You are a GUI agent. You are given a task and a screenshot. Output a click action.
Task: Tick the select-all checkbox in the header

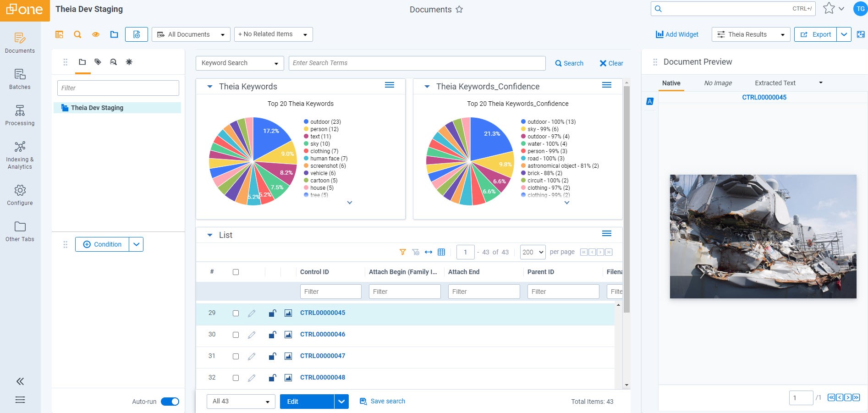(x=236, y=272)
